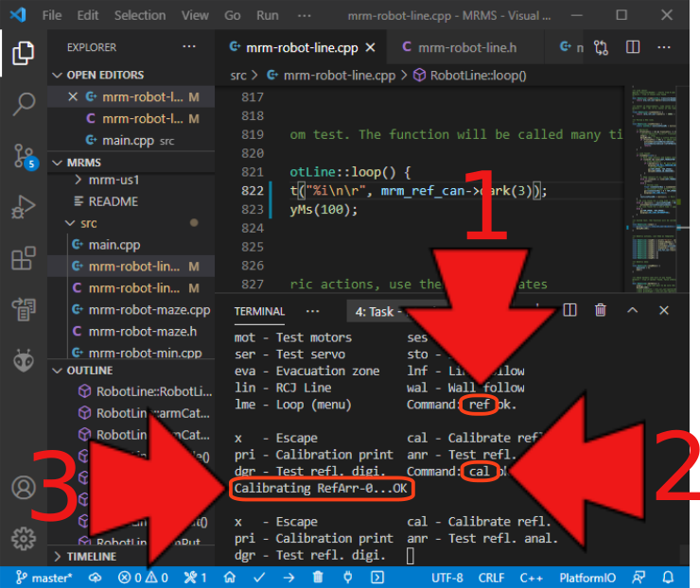Image resolution: width=700 pixels, height=588 pixels.
Task: Split the editor to the right
Action: coord(627,47)
